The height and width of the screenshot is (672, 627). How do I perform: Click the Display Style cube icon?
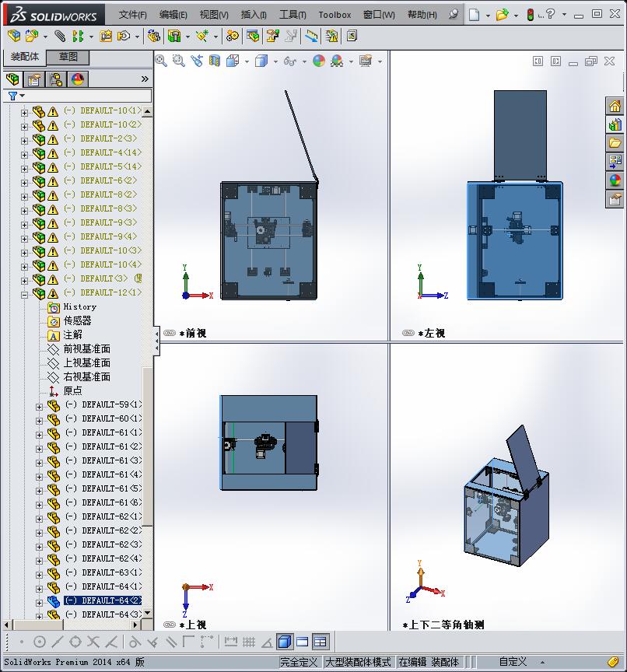pos(261,61)
